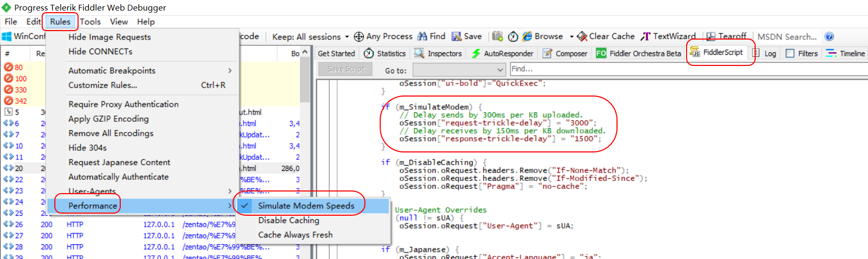Click the Log page icon

pos(756,53)
